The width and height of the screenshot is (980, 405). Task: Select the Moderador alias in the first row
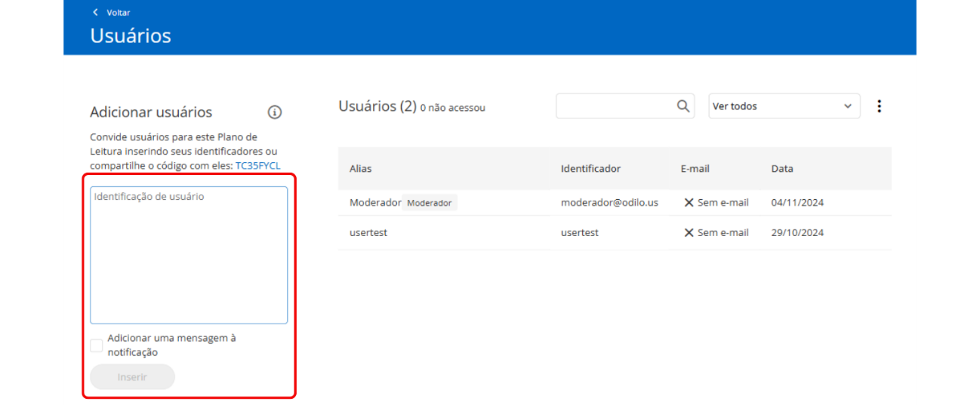pyautogui.click(x=375, y=203)
